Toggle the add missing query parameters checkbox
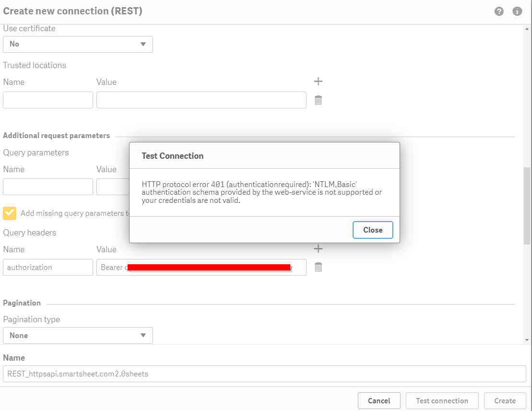532x411 pixels. point(10,213)
